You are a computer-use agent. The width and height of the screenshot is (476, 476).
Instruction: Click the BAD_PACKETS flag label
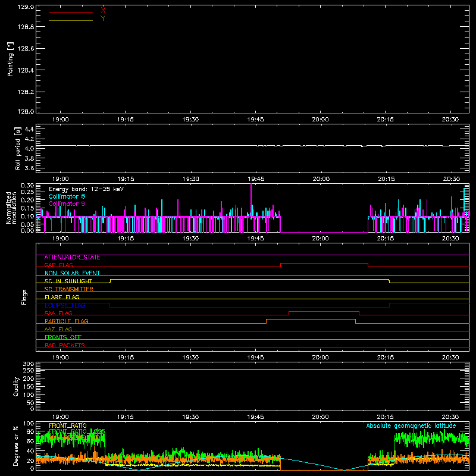65,345
